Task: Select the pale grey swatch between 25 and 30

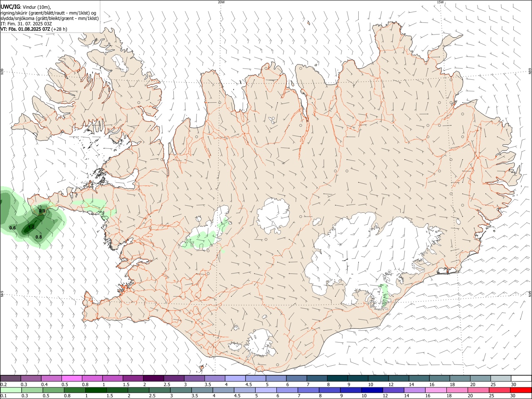Action: pos(501,378)
